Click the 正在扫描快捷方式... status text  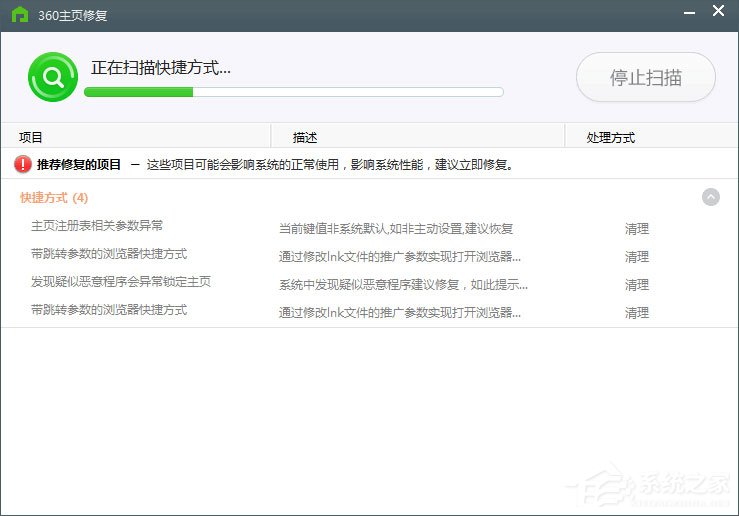coord(161,68)
